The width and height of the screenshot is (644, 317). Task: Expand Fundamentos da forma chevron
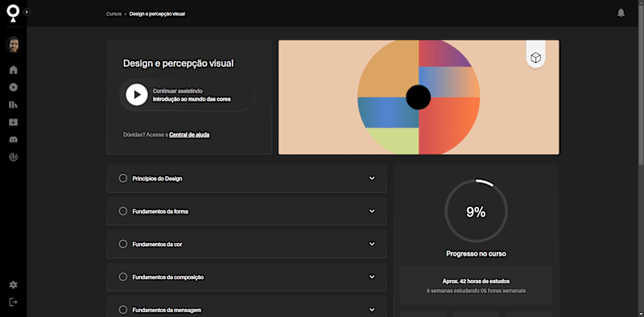[x=372, y=211]
